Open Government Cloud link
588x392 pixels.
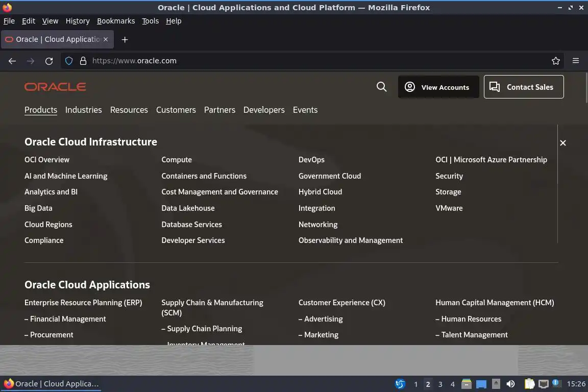coord(330,176)
